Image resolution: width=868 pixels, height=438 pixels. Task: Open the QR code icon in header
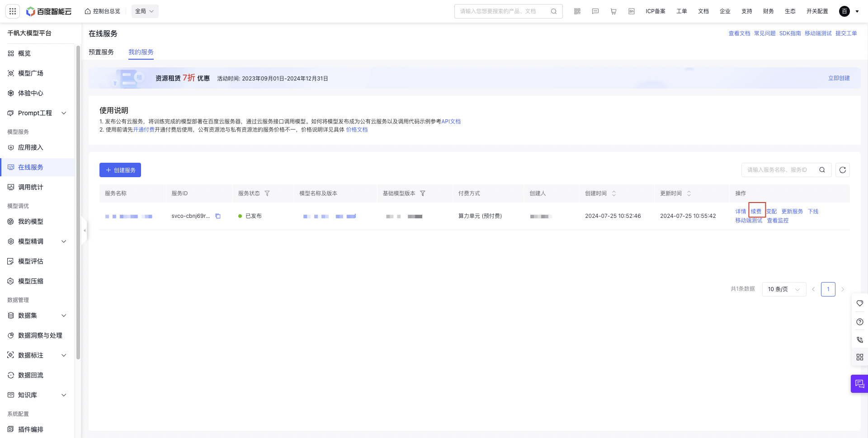tap(577, 11)
